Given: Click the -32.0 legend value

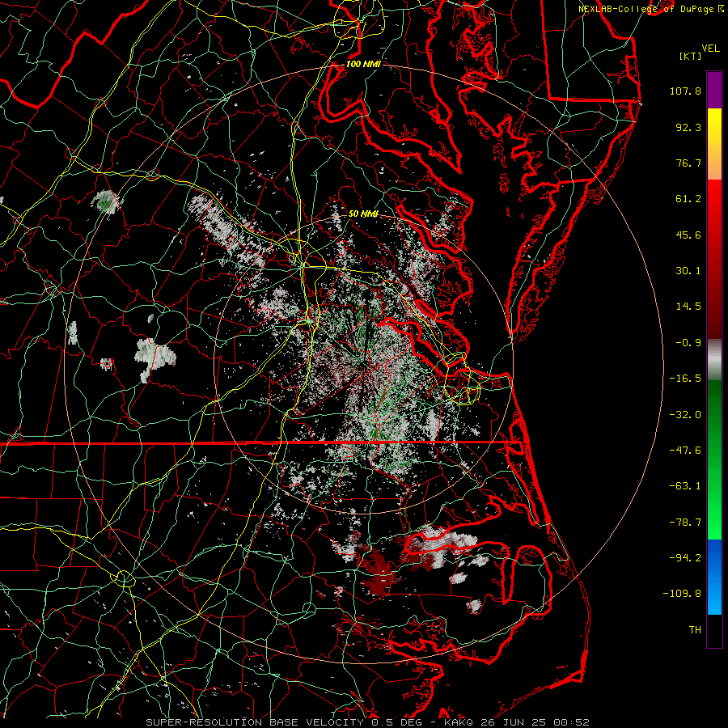Looking at the screenshot, I should [x=685, y=415].
